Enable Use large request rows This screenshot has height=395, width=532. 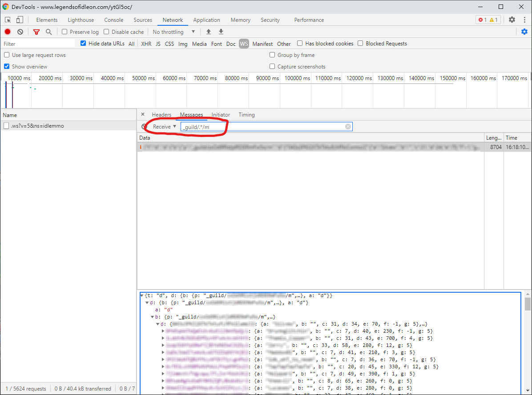tap(7, 55)
